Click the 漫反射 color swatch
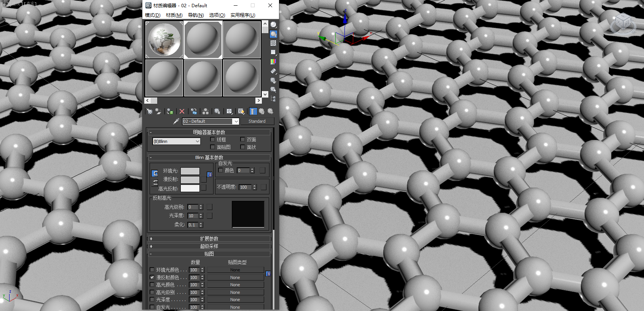The image size is (644, 311). pyautogui.click(x=190, y=180)
